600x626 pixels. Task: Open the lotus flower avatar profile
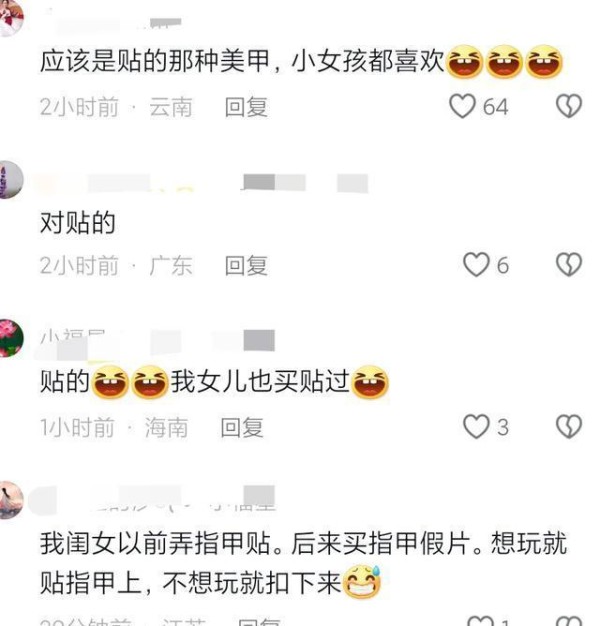click(10, 338)
